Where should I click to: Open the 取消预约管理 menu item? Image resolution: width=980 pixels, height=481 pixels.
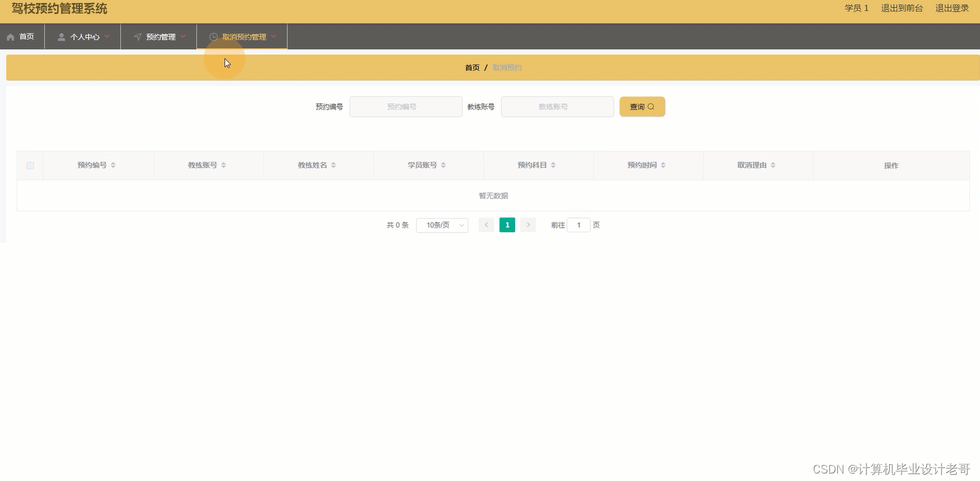coord(245,36)
